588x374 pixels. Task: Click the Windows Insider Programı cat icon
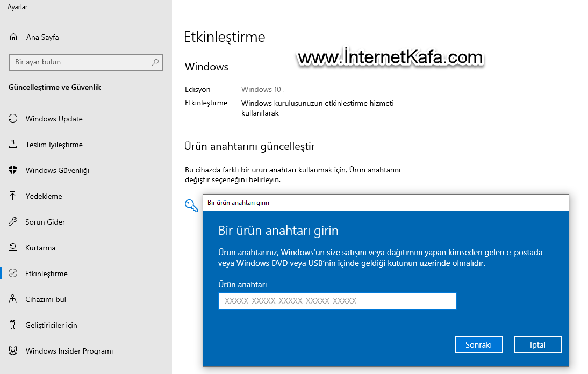click(13, 350)
